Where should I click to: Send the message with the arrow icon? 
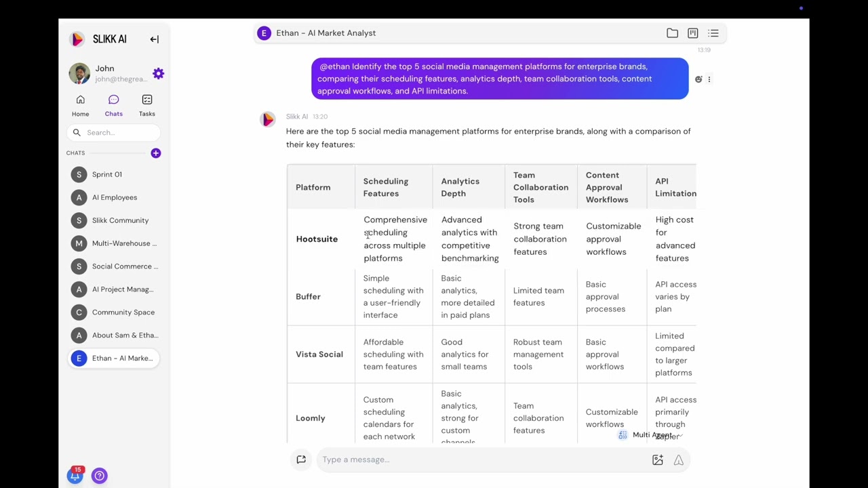click(678, 460)
